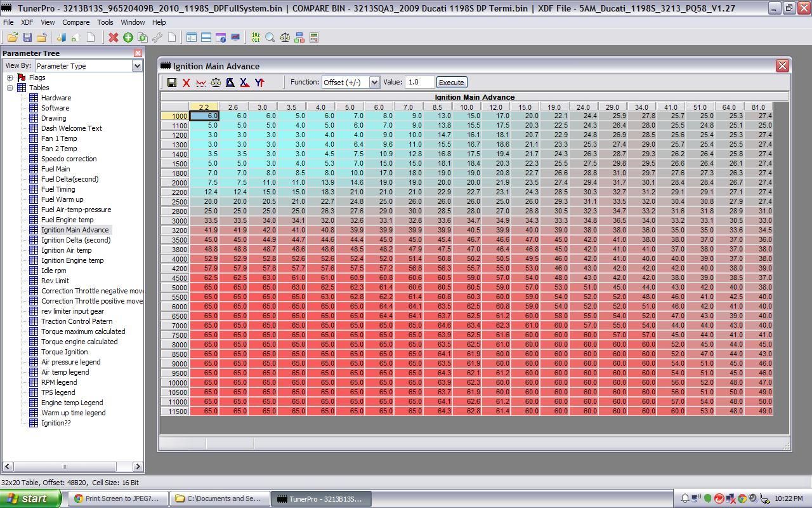
Task: Click the purple floppy save bin icon
Action: (x=27, y=37)
